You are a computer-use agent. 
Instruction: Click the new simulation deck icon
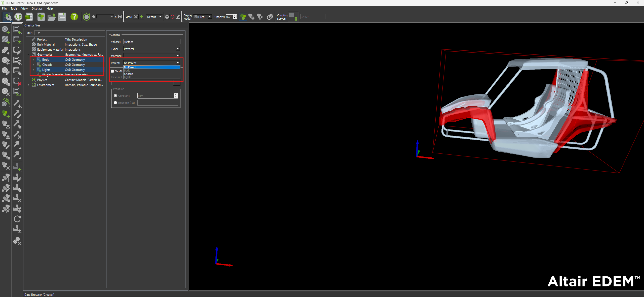click(x=41, y=17)
